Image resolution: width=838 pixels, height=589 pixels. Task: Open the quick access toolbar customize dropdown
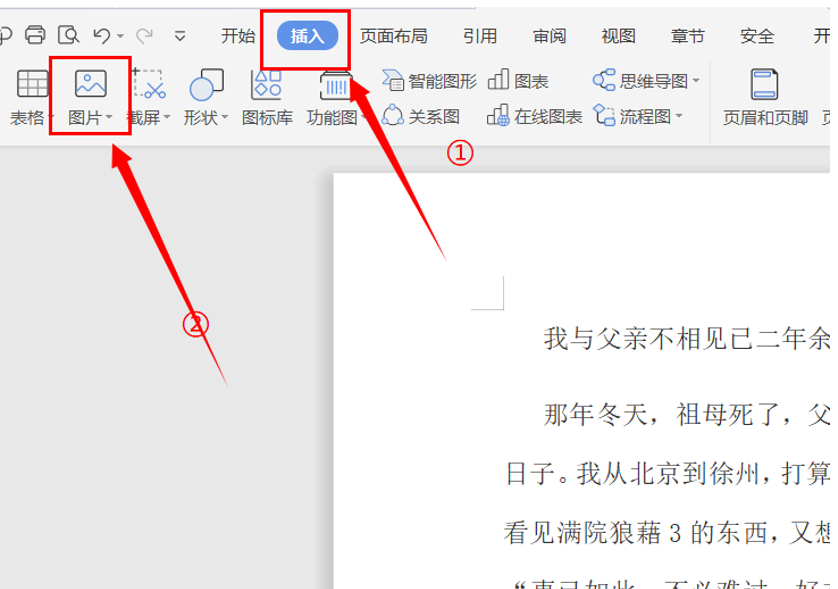click(180, 36)
